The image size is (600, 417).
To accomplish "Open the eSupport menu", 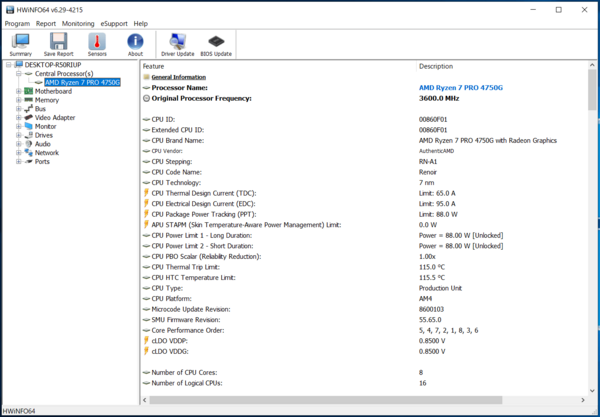I will point(114,23).
